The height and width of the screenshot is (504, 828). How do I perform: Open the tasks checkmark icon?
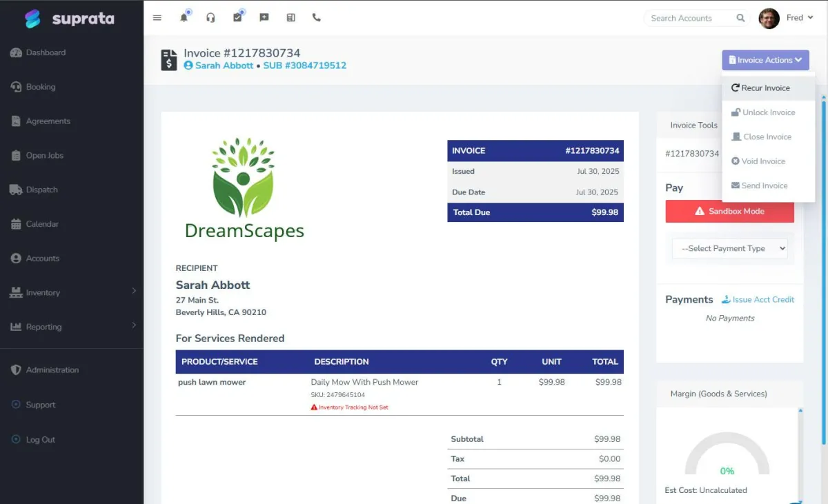tap(237, 18)
